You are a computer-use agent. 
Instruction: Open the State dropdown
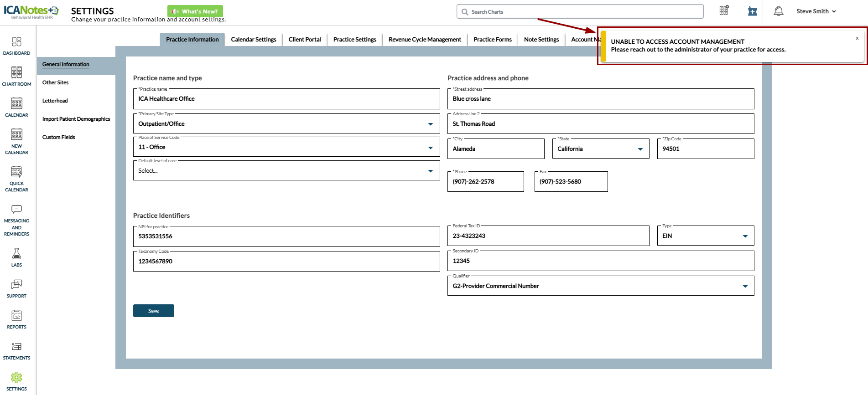640,149
